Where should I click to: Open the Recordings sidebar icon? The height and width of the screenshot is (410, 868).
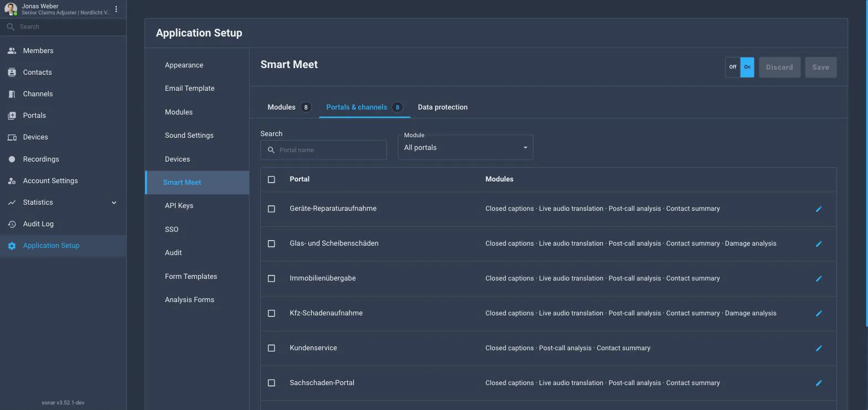[x=12, y=159]
